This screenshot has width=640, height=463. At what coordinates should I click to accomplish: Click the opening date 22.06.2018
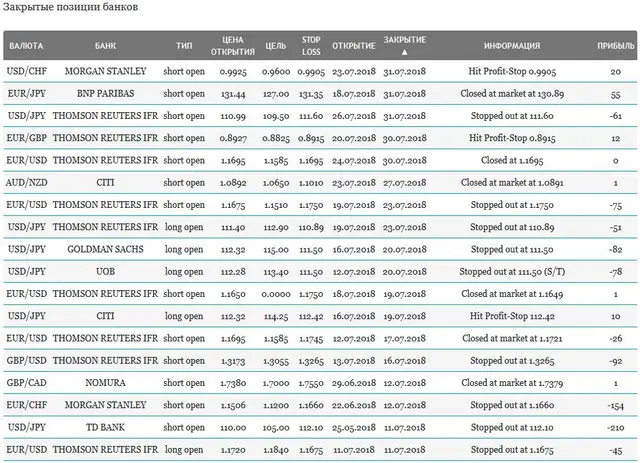point(354,405)
